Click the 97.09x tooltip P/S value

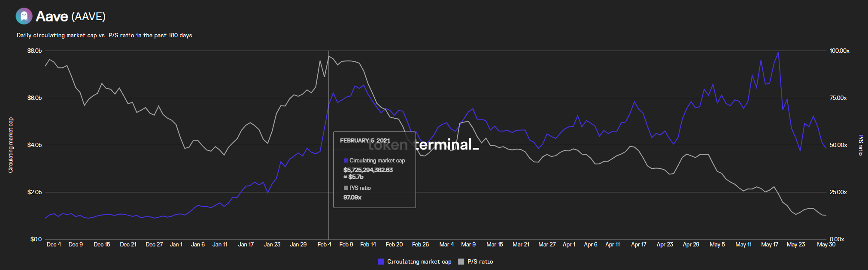pos(352,197)
